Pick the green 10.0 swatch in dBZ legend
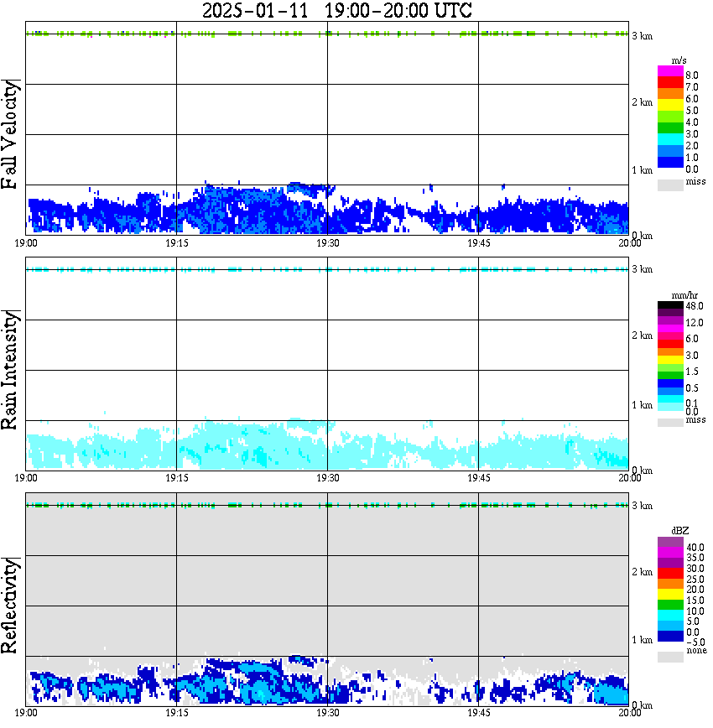This screenshot has width=713, height=728. click(670, 605)
